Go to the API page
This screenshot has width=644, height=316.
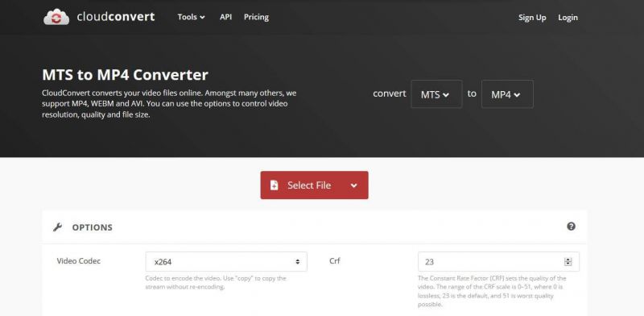[225, 17]
